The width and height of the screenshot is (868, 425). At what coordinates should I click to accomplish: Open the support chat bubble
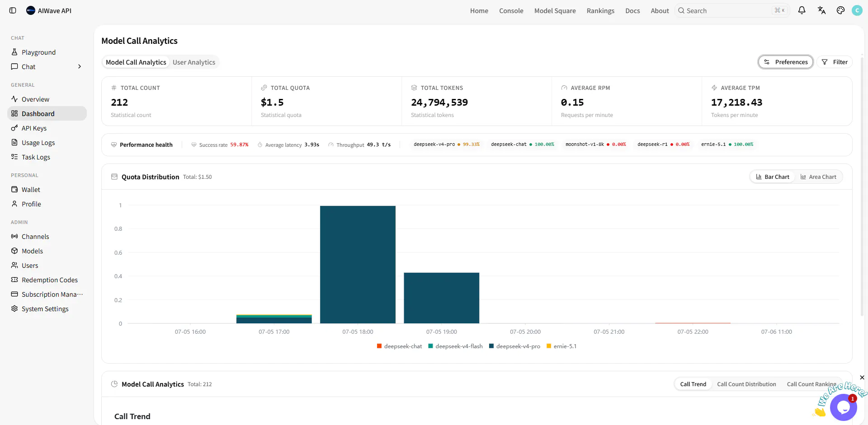(843, 407)
